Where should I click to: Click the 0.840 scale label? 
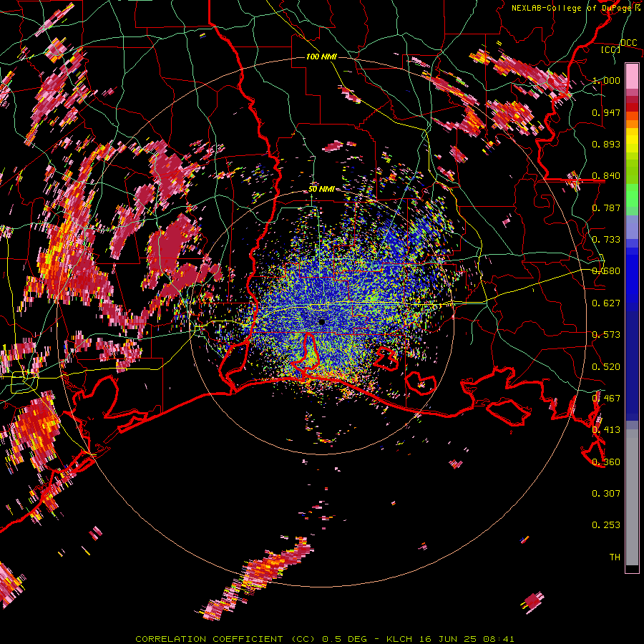pyautogui.click(x=606, y=176)
